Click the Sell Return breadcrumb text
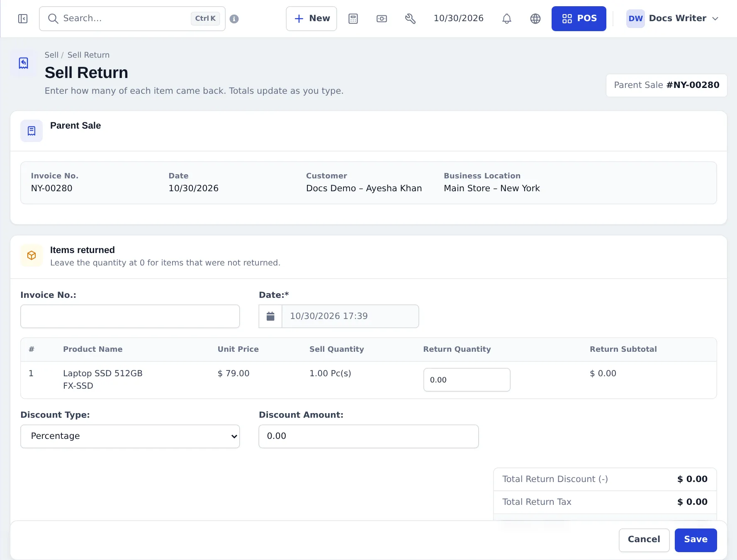The height and width of the screenshot is (560, 737). click(88, 55)
